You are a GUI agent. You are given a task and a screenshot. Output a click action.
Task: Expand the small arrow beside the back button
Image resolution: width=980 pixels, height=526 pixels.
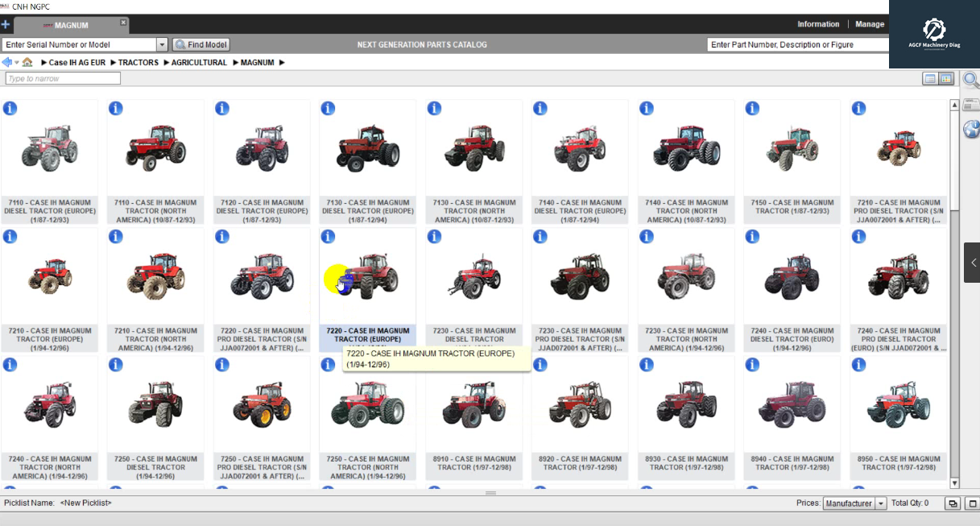[x=17, y=62]
